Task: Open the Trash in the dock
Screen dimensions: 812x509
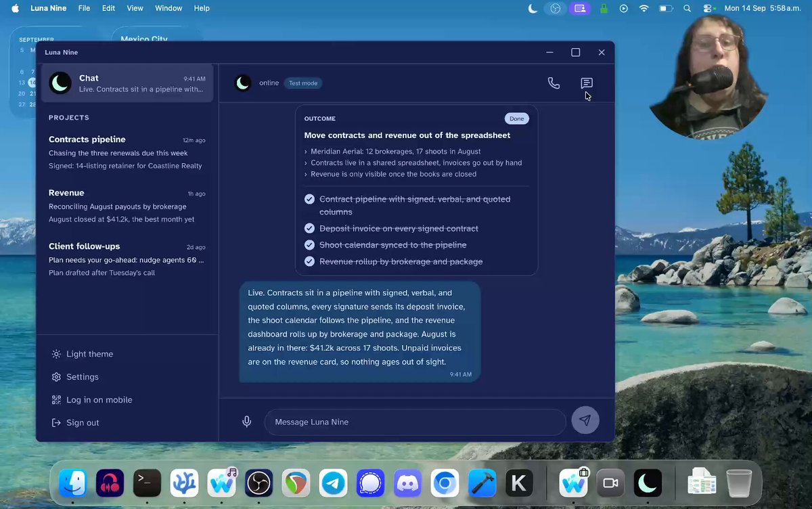Action: (x=739, y=483)
